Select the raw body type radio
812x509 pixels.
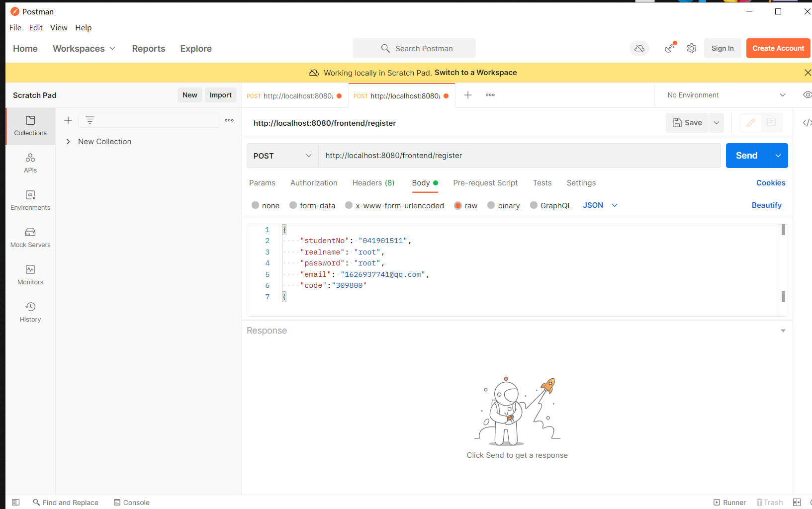click(x=458, y=205)
